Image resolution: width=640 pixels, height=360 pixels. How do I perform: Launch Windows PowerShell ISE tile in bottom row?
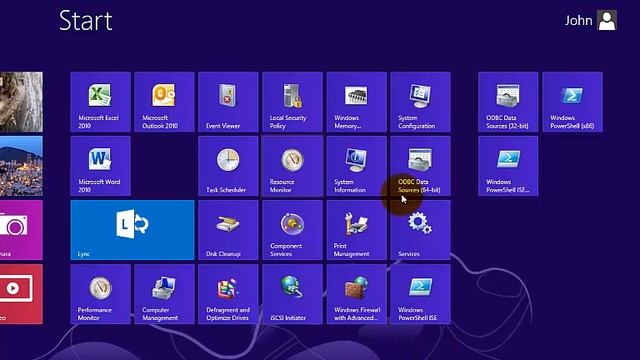click(421, 294)
